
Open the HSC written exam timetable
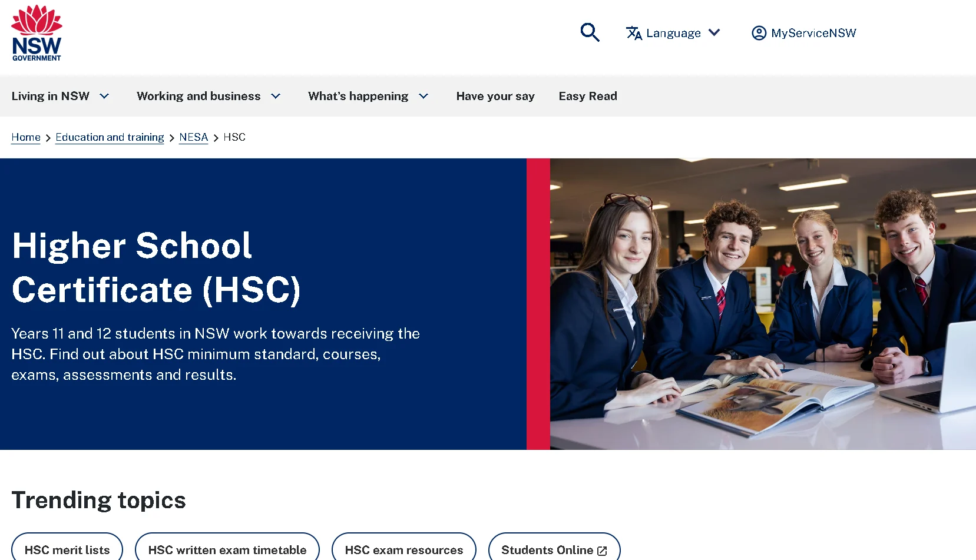[x=227, y=549]
